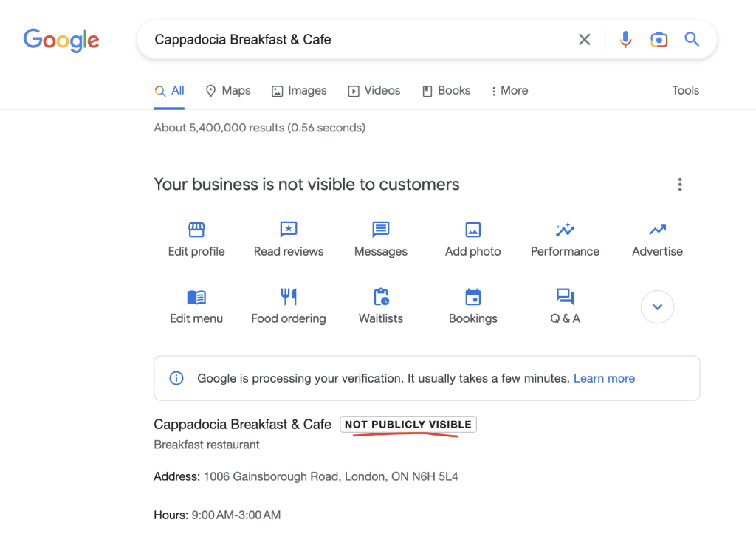756x545 pixels.
Task: Open Messages
Action: click(x=380, y=240)
